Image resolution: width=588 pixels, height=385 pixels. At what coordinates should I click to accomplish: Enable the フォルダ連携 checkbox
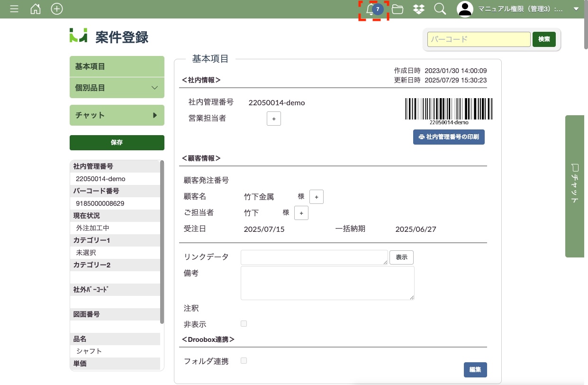(244, 361)
